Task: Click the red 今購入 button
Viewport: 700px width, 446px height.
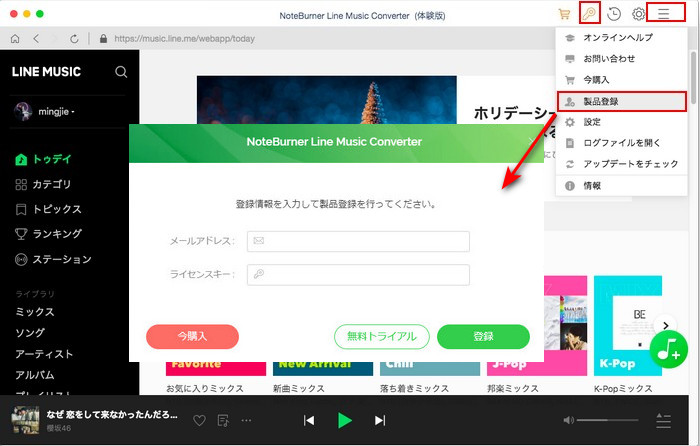Action: point(192,337)
